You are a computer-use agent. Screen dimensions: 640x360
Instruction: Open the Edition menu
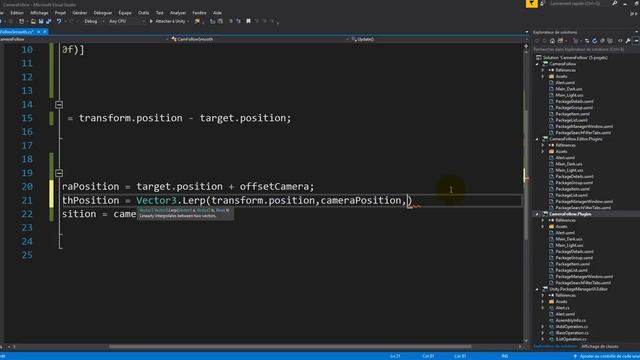click(17, 13)
